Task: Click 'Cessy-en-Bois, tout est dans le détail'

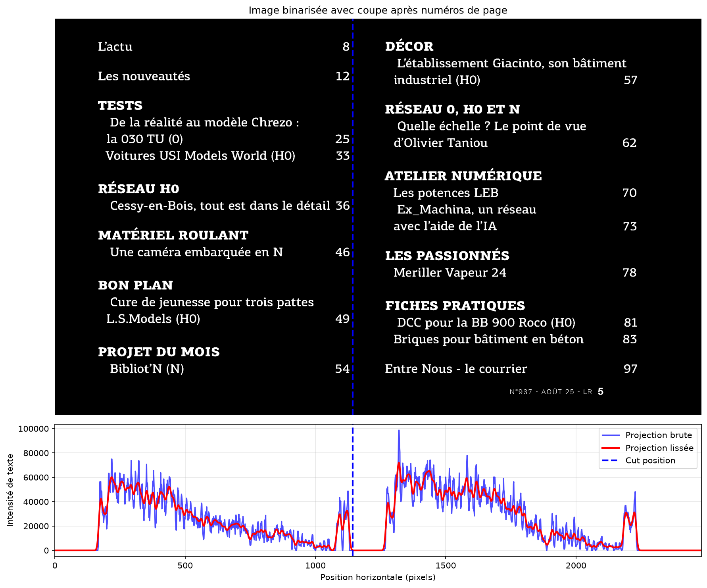Action: (220, 206)
